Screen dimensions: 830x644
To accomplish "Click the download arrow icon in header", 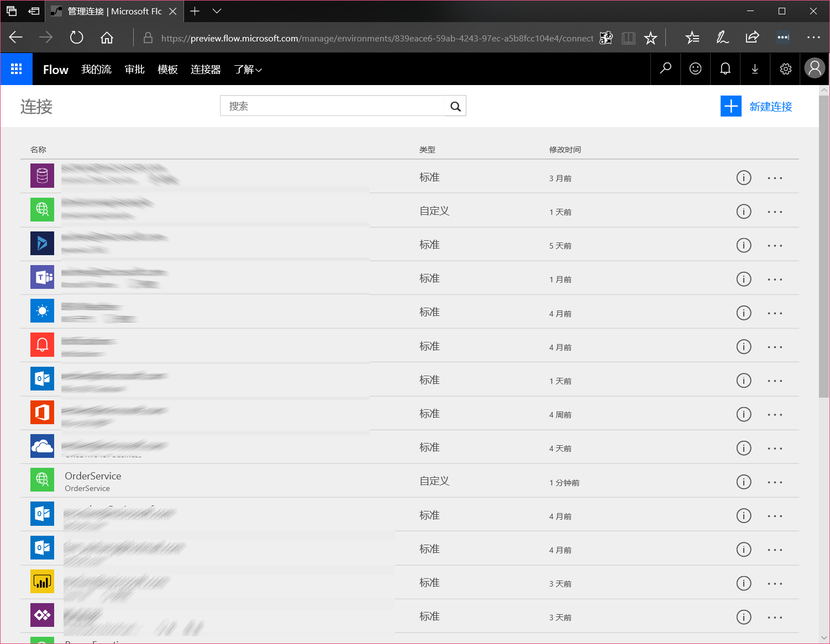I will click(755, 68).
